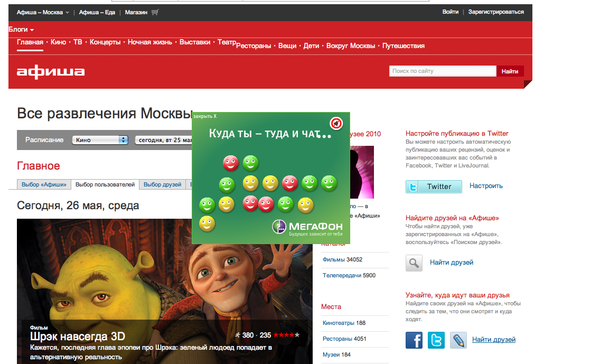The image size is (600, 364).
Task: Open the Блоги dropdown menu
Action: (x=21, y=30)
